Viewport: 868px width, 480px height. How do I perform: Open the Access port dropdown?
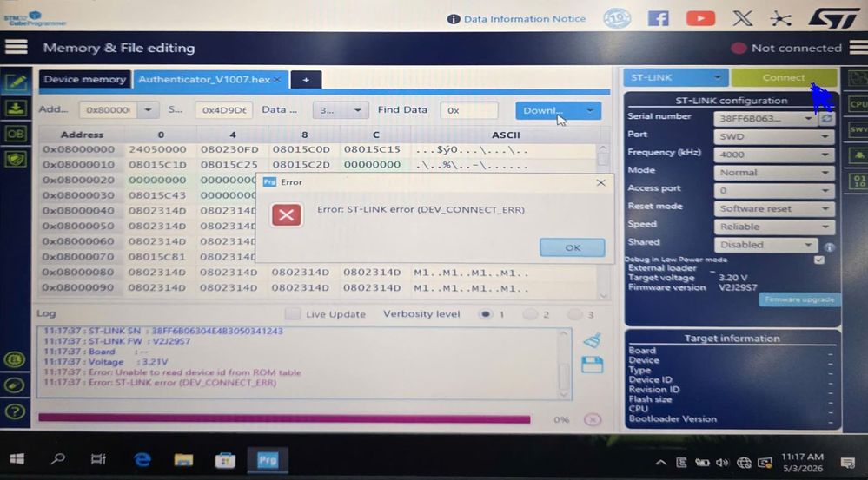point(773,191)
